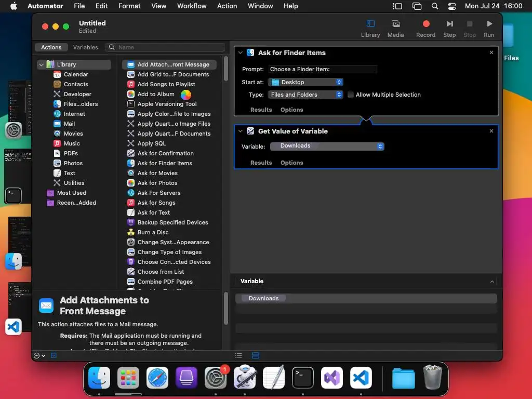Show Options of Ask for Finder Items
This screenshot has width=532, height=399.
[x=292, y=110]
